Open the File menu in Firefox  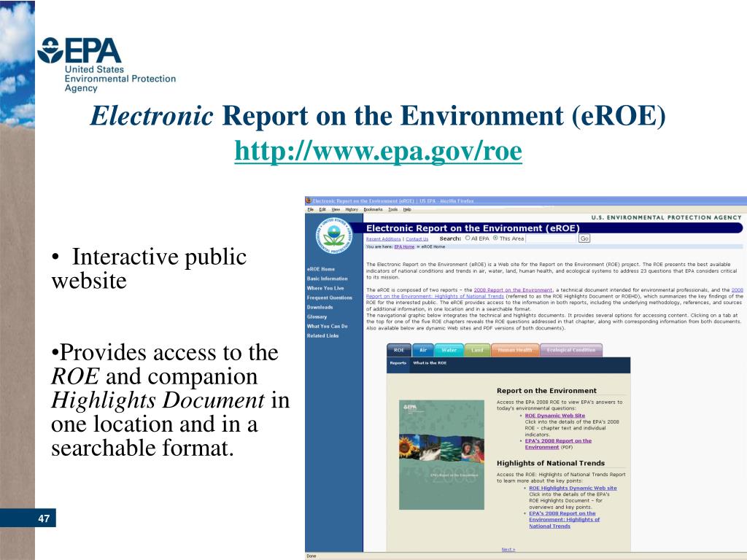311,209
